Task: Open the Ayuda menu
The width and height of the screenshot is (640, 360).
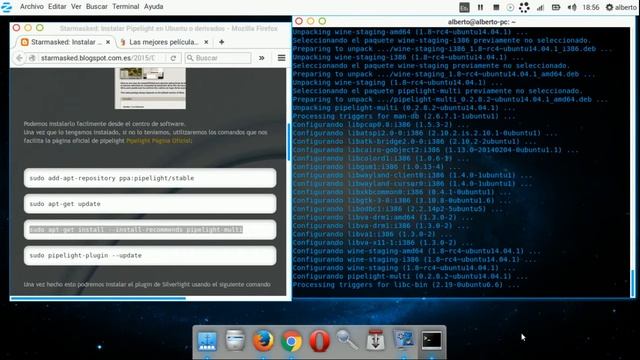Action: pyautogui.click(x=153, y=7)
